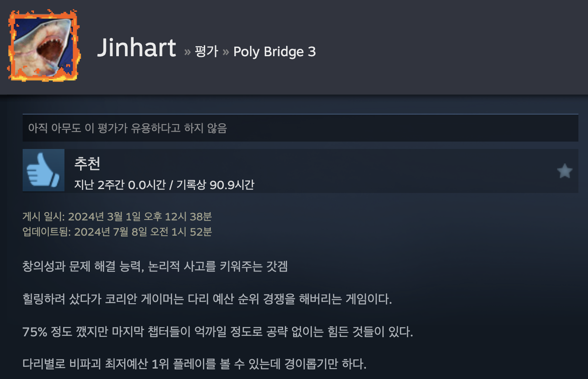
Task: Click the review line starting 75% 정도 깼지만
Action: coord(218,332)
